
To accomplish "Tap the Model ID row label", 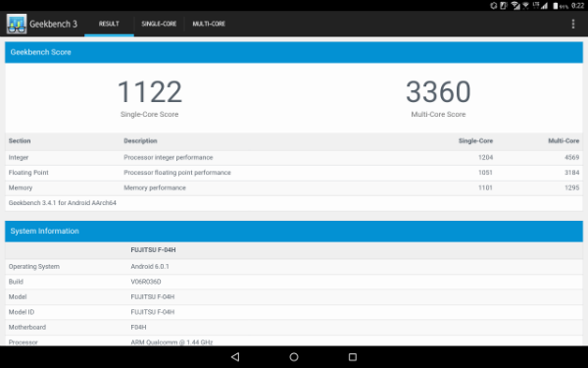I will 22,312.
